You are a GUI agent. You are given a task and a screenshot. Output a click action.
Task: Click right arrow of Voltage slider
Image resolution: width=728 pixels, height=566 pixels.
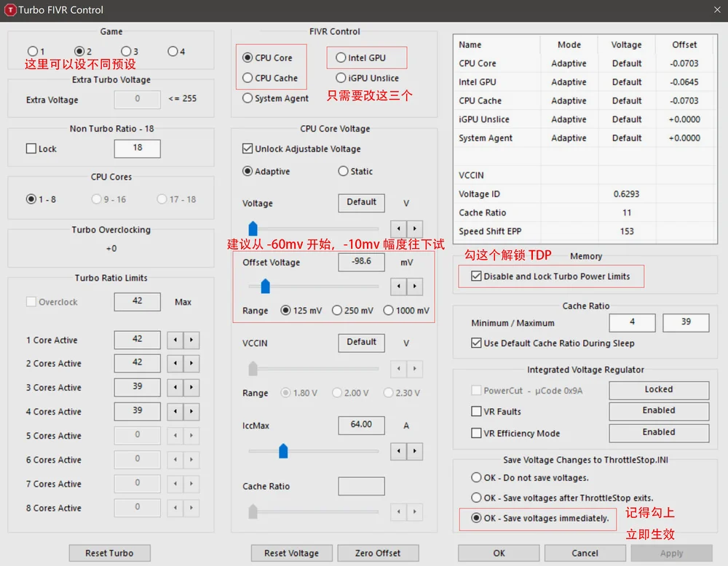(x=415, y=228)
